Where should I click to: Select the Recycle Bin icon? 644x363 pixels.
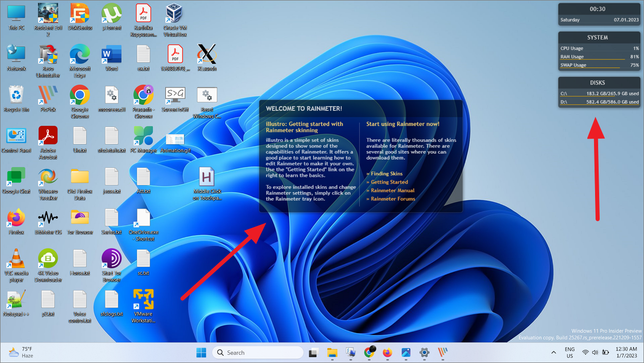tap(16, 99)
